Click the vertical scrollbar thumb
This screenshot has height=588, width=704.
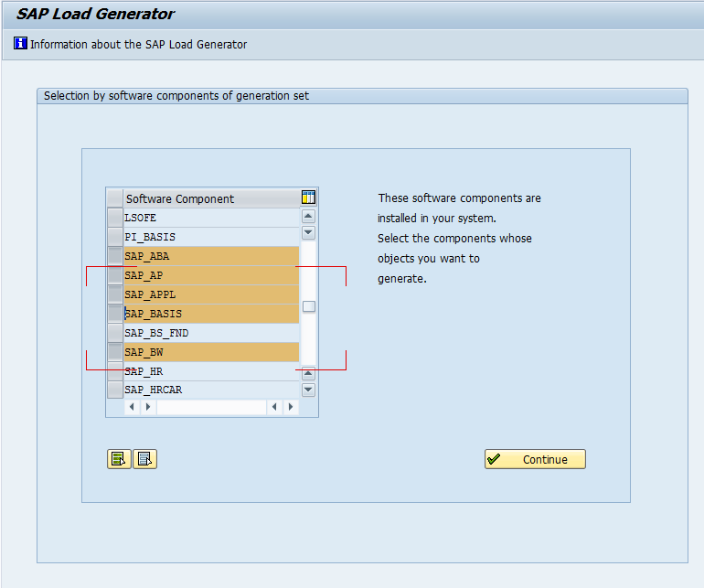click(x=309, y=306)
